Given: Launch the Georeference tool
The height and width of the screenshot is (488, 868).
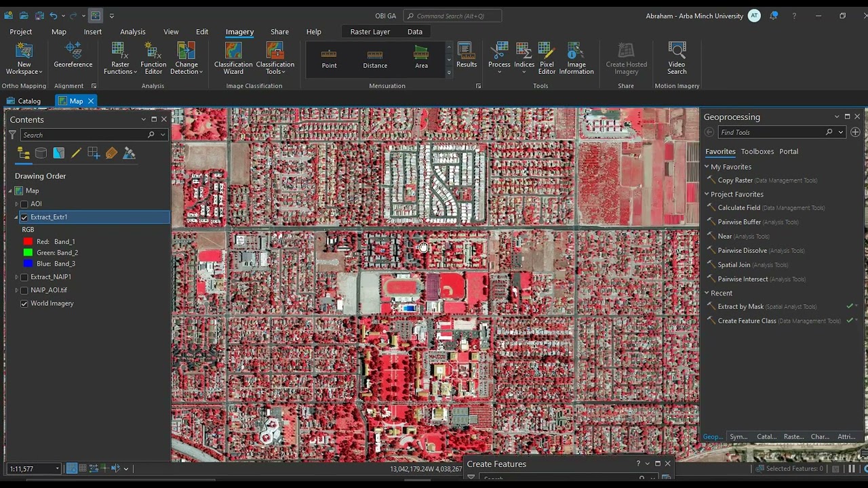Looking at the screenshot, I should pyautogui.click(x=73, y=56).
